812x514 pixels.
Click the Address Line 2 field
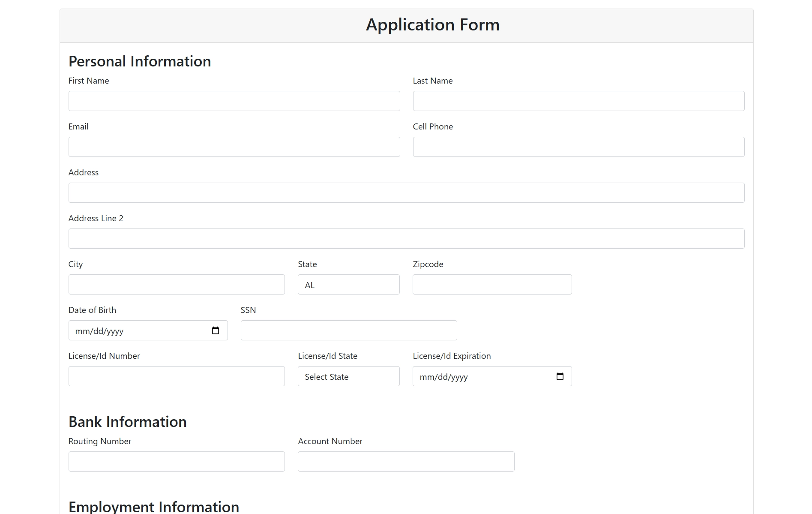point(406,239)
